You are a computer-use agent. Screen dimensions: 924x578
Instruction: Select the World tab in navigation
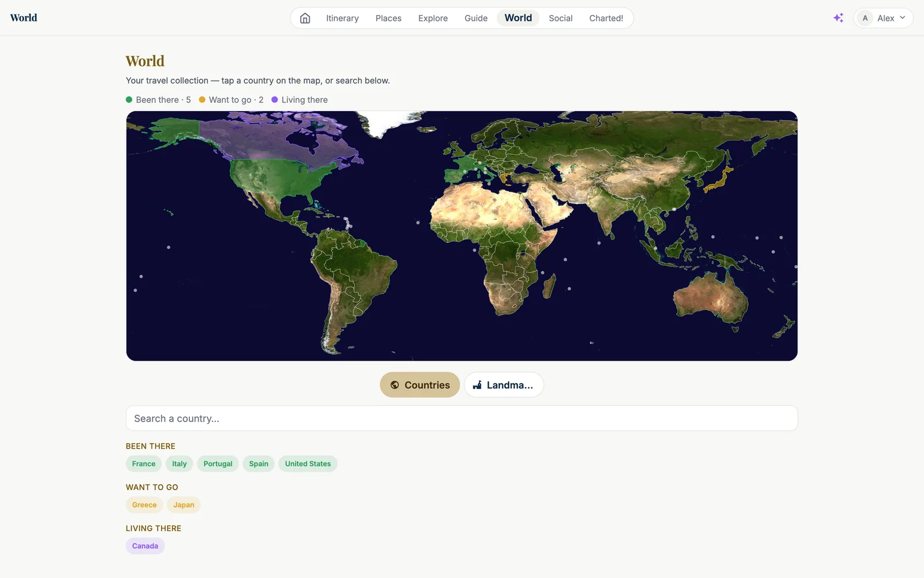pyautogui.click(x=518, y=18)
